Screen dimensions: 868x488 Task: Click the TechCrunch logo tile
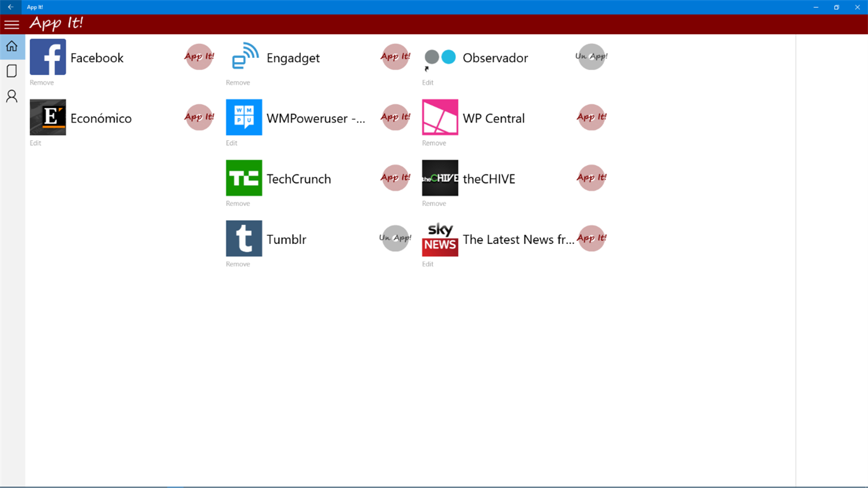[244, 178]
